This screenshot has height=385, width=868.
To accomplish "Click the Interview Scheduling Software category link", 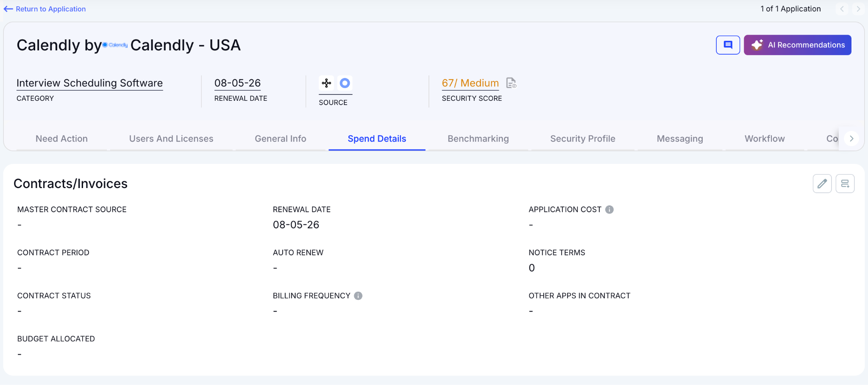I will point(89,83).
